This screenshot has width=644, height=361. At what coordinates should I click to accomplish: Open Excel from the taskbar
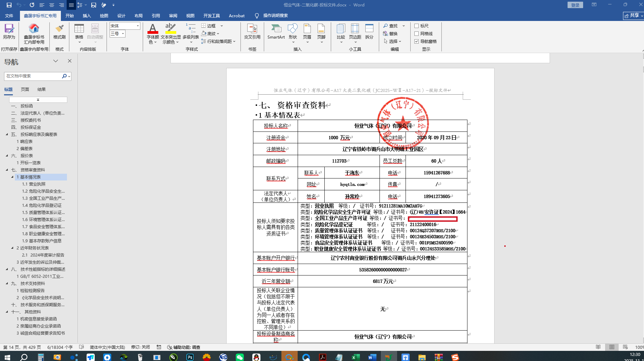(355, 357)
